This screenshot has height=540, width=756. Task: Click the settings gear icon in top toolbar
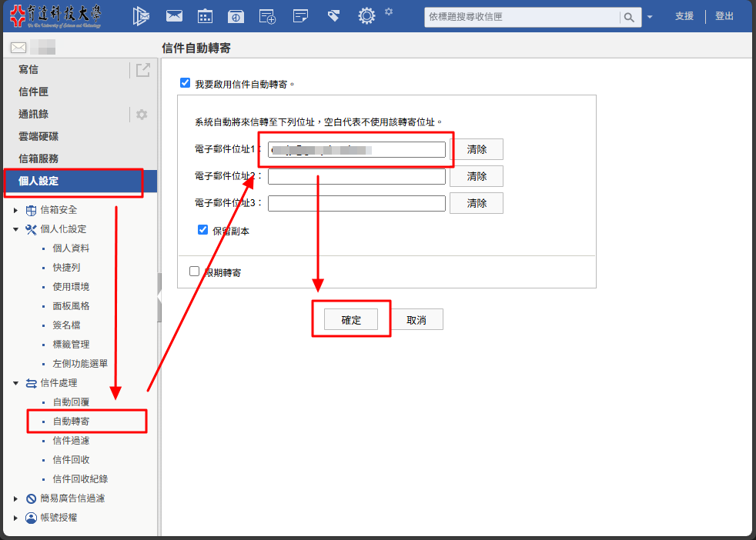coord(367,16)
